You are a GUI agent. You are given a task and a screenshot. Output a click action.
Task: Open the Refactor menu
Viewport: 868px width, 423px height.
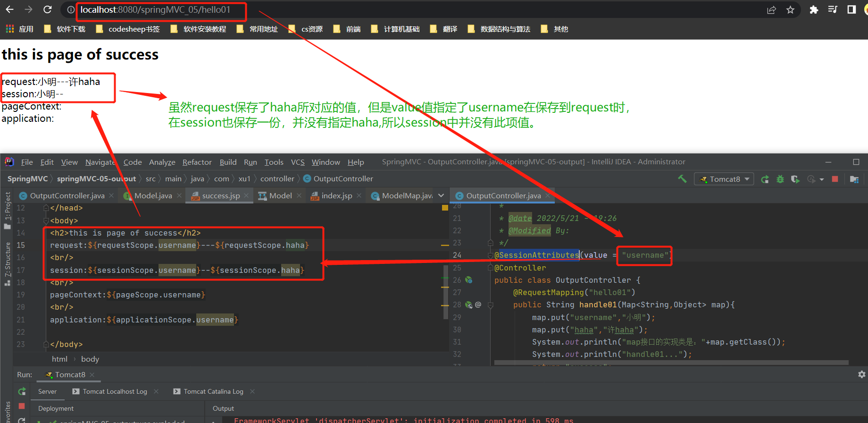point(197,162)
